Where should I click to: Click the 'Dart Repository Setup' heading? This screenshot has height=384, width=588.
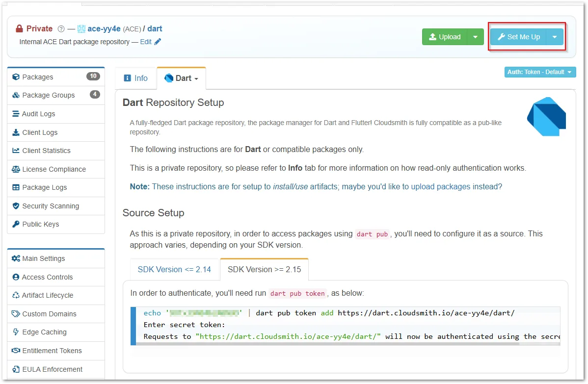(x=173, y=102)
